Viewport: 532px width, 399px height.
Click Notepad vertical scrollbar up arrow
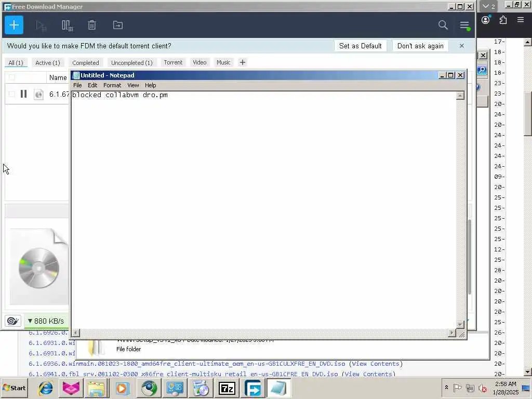(460, 96)
